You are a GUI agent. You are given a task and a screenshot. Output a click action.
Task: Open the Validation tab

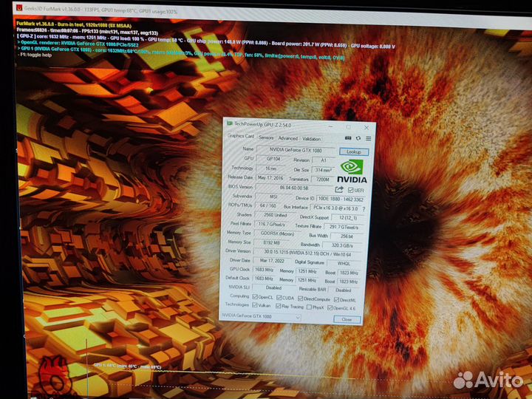(x=312, y=138)
